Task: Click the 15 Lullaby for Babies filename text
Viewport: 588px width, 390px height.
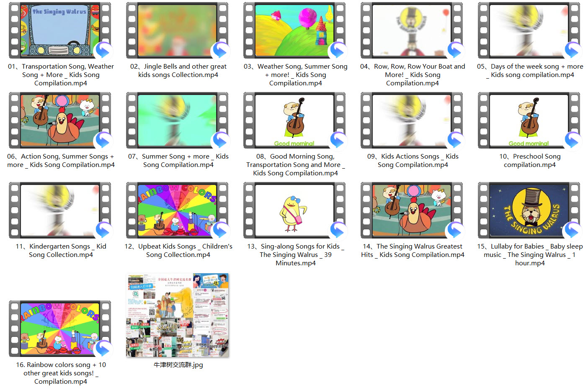Action: coord(530,254)
